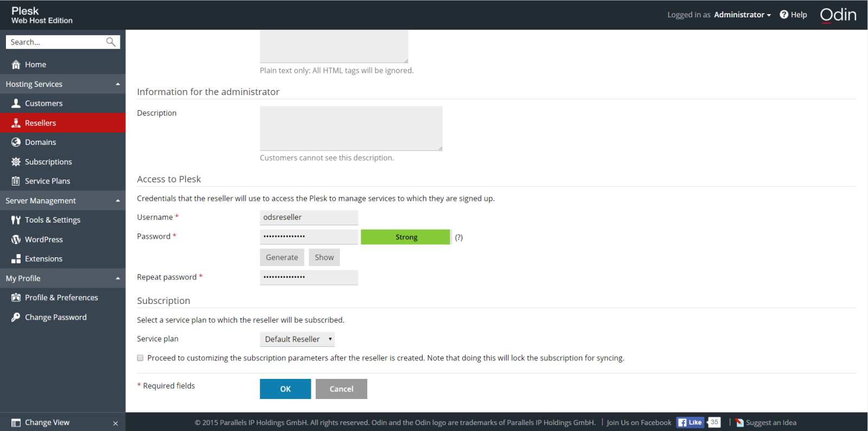Collapse the Hosting Services section

point(62,84)
